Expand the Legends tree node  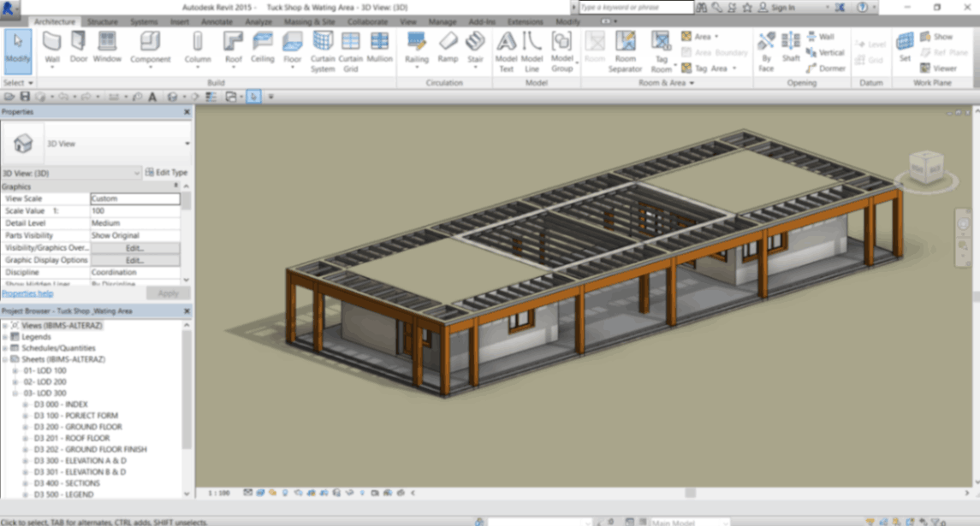5,337
